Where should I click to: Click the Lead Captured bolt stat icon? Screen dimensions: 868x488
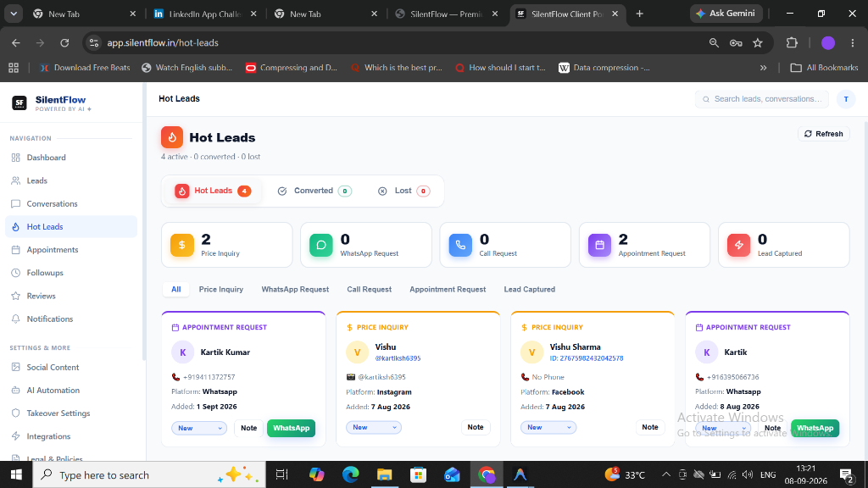[x=738, y=245]
